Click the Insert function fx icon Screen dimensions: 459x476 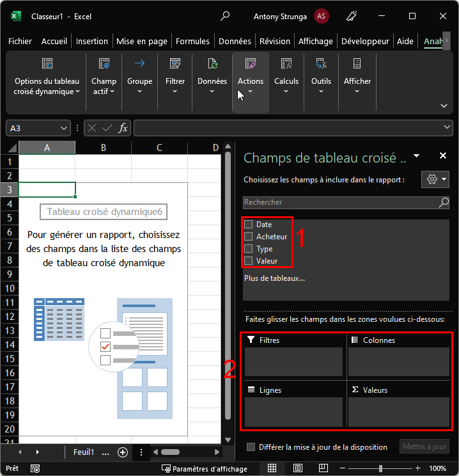click(x=123, y=128)
